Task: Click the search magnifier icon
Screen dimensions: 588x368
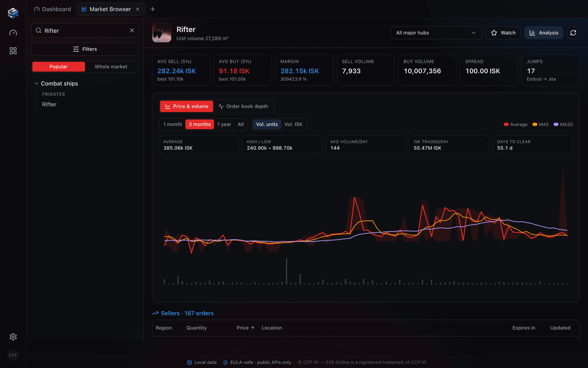Action: coord(38,31)
